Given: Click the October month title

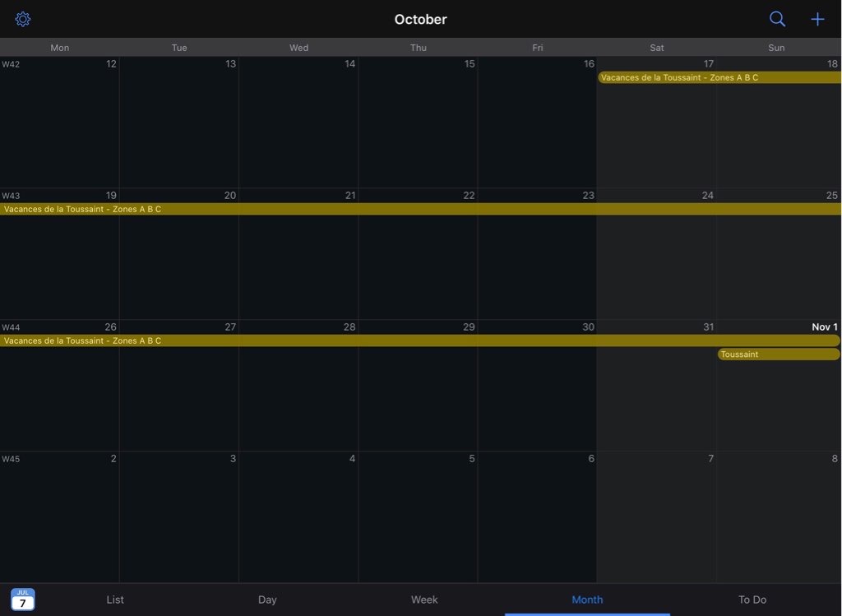Looking at the screenshot, I should pos(420,19).
